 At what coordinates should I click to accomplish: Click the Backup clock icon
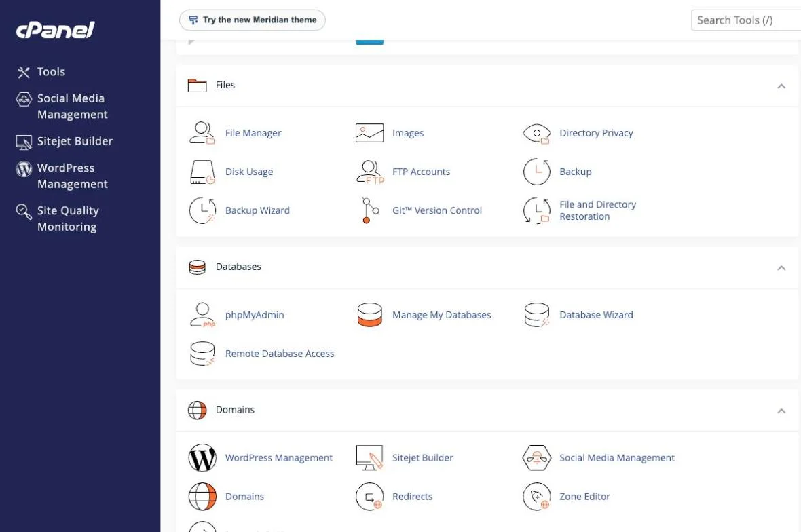click(x=537, y=172)
